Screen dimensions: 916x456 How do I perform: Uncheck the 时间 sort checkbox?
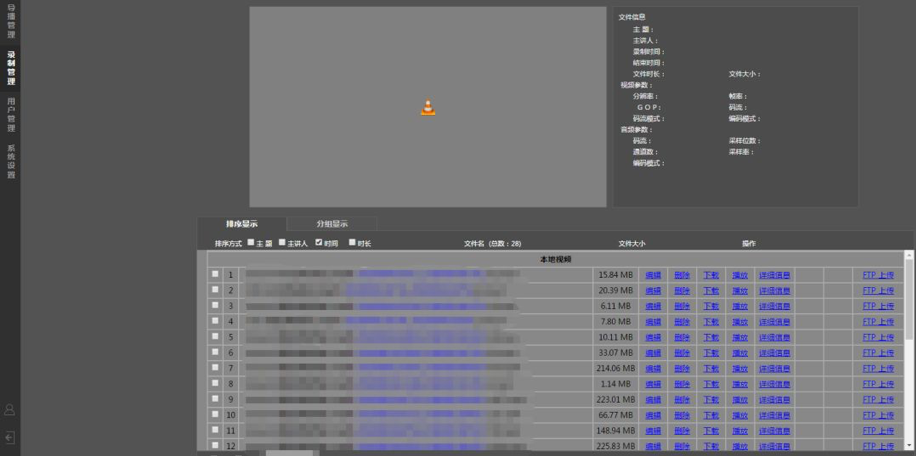[x=319, y=242]
